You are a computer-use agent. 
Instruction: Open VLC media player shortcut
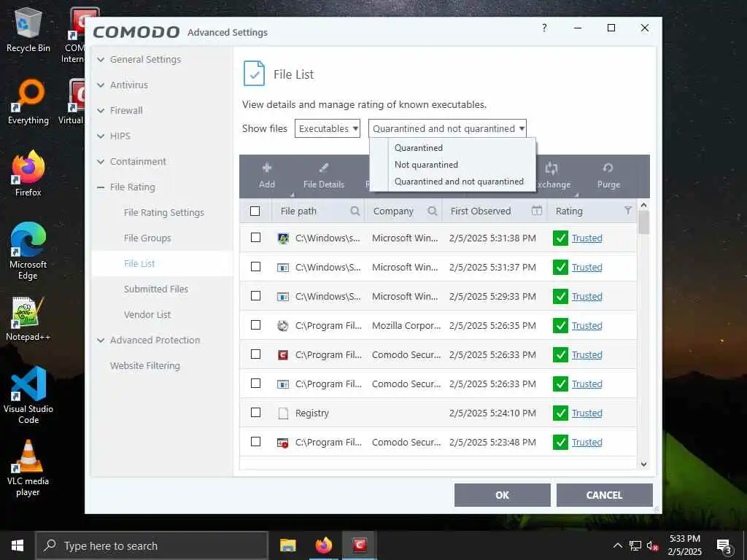tap(28, 468)
